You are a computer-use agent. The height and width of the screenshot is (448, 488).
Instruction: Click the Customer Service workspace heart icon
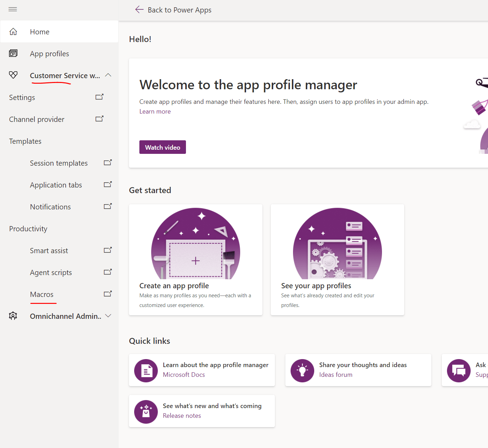[x=13, y=75]
